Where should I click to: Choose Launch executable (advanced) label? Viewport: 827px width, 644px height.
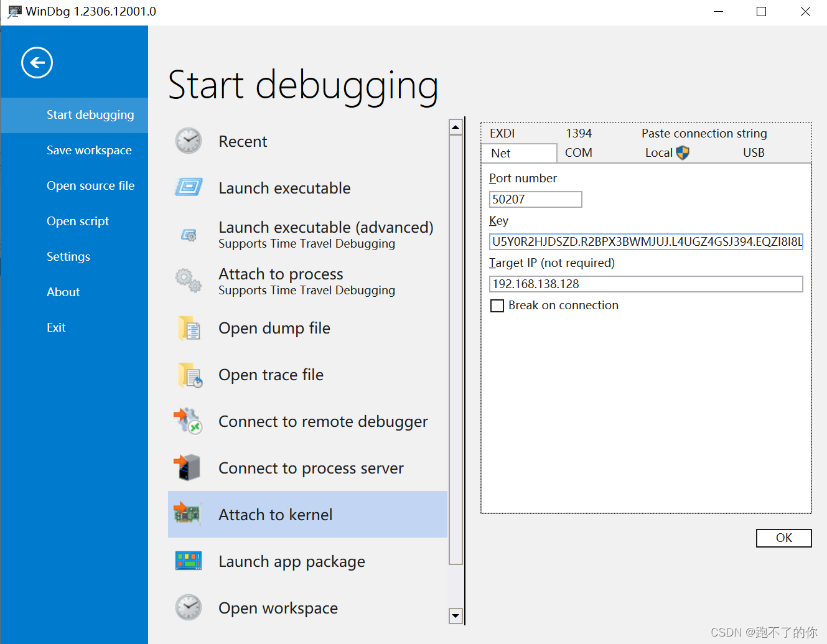pyautogui.click(x=326, y=227)
